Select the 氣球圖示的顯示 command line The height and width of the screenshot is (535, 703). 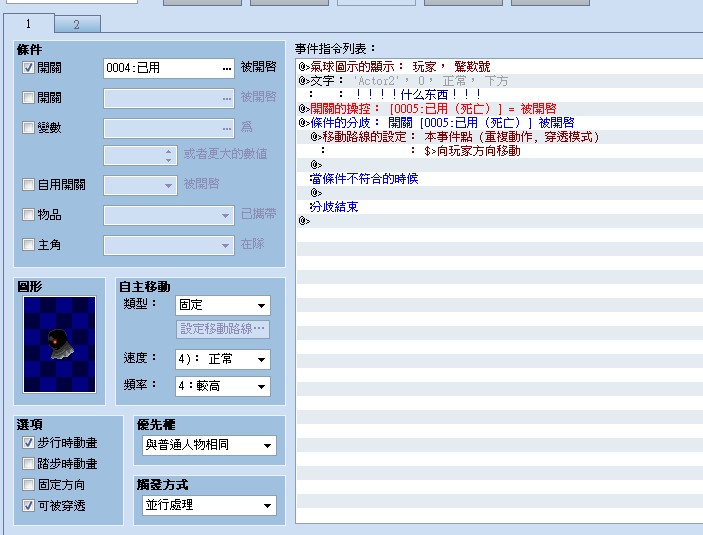tap(499, 67)
